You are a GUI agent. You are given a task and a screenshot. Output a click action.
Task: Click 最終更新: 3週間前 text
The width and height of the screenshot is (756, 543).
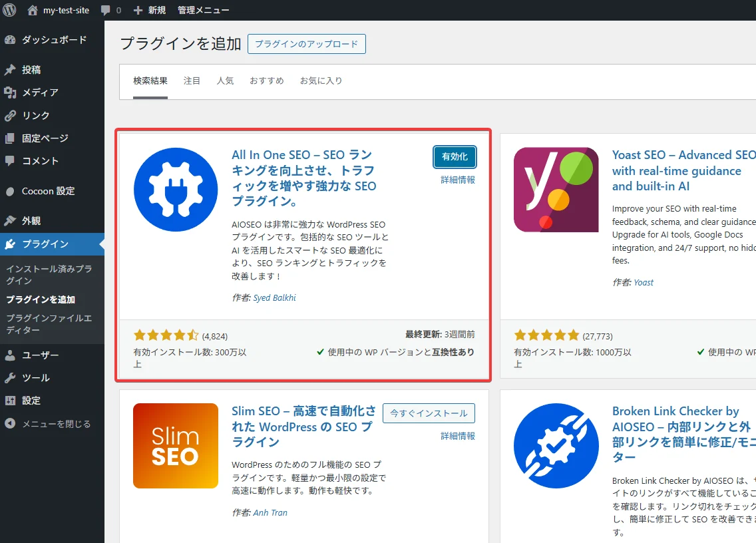(440, 334)
